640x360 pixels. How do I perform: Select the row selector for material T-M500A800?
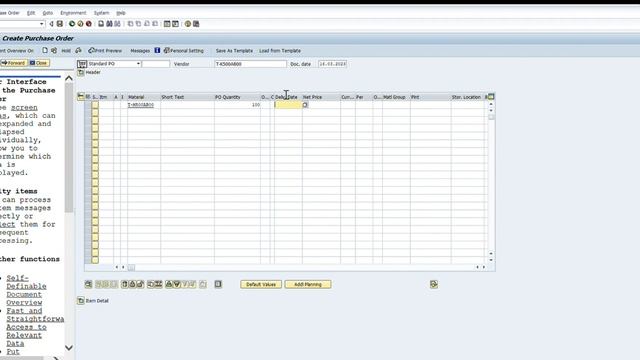95,105
